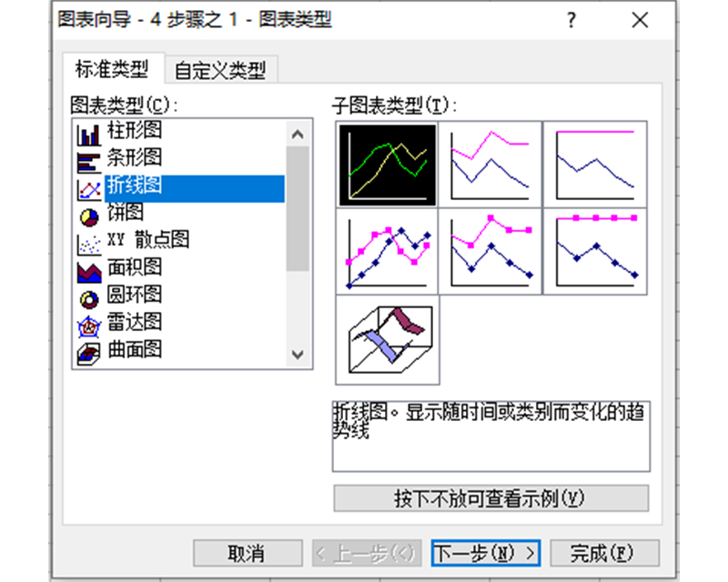Pick the line with markers sub-chart
The width and height of the screenshot is (728, 582).
click(x=388, y=252)
